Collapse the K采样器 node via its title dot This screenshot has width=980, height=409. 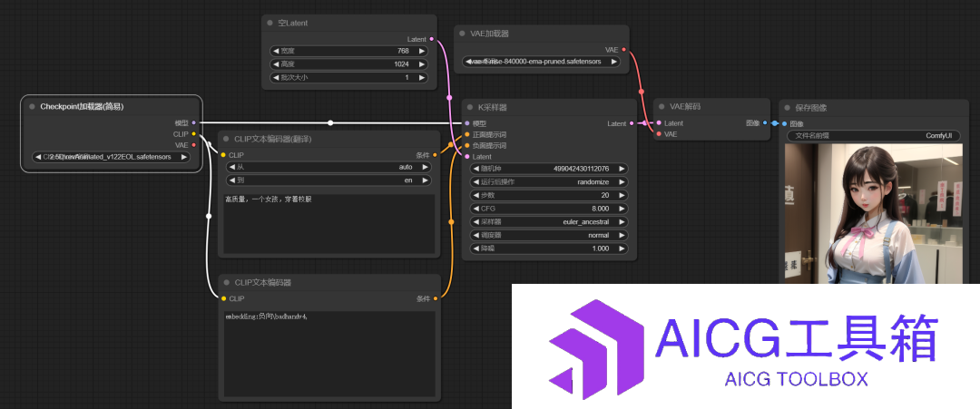click(x=470, y=107)
